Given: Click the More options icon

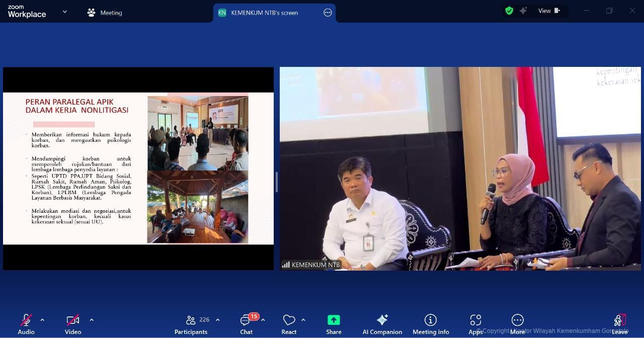Looking at the screenshot, I should pyautogui.click(x=517, y=324).
